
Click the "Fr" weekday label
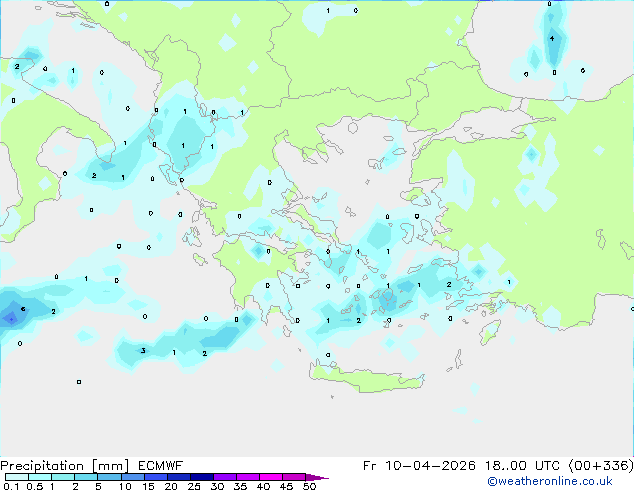point(369,466)
